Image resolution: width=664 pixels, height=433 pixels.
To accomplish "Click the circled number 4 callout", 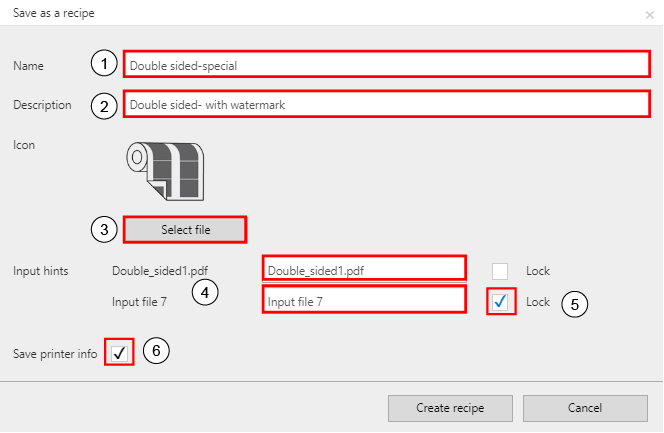I will pyautogui.click(x=205, y=292).
